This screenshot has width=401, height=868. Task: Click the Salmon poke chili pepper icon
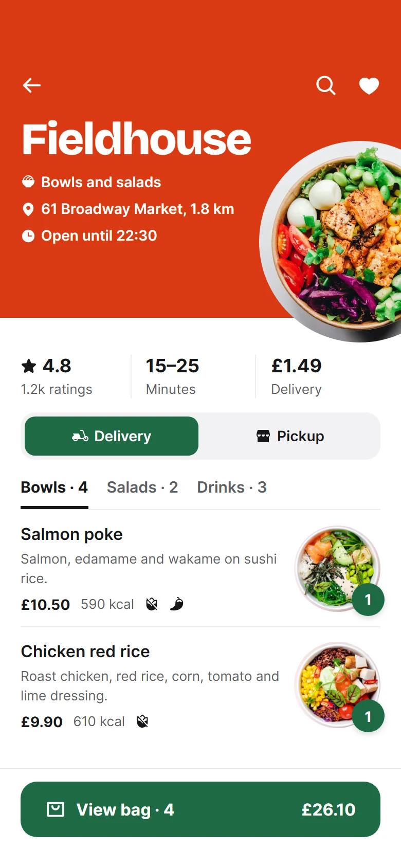[176, 604]
